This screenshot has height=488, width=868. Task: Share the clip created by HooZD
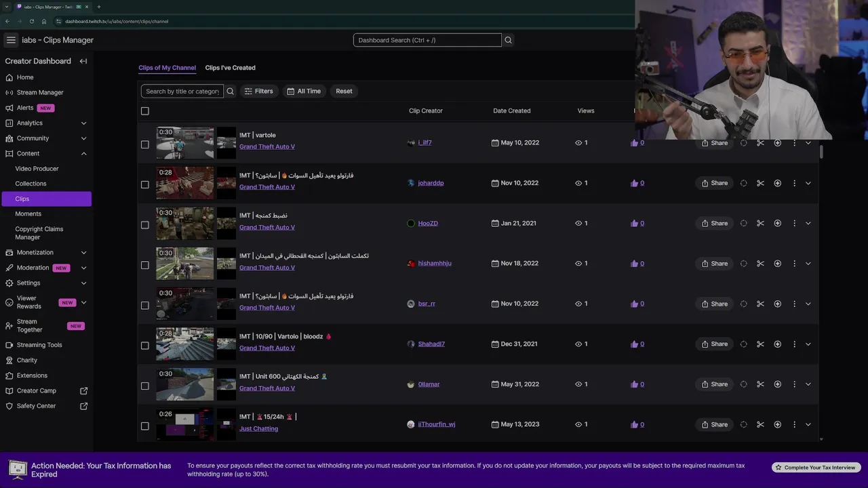click(x=714, y=223)
